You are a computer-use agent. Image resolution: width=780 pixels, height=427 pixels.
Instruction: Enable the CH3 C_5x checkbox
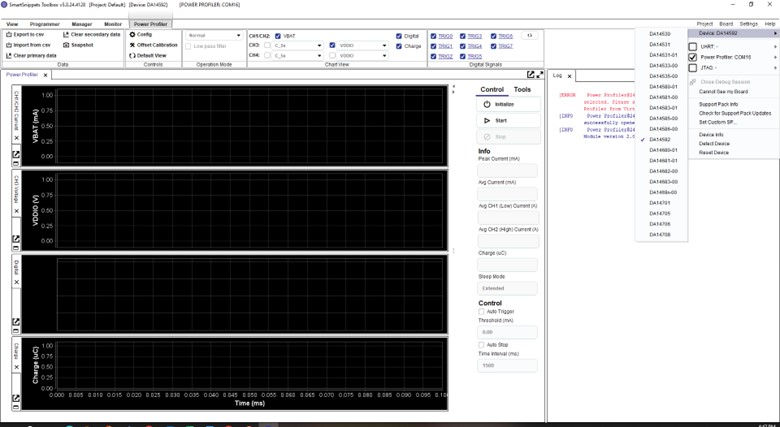[x=268, y=45]
